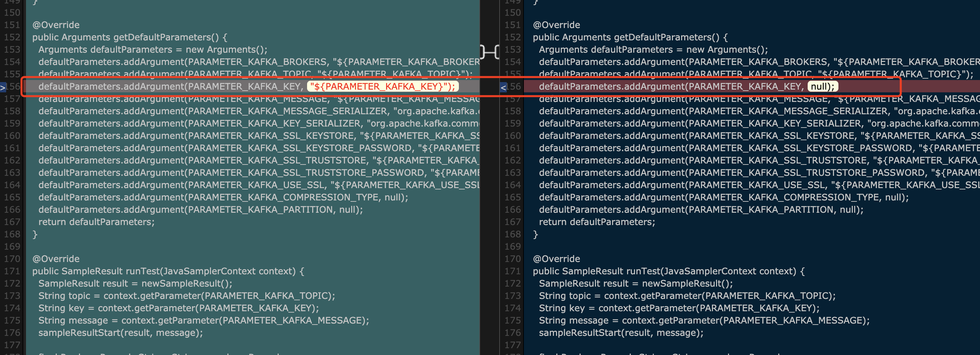This screenshot has height=355, width=980.
Task: Click "return defaultParameters;" in right pane
Action: point(597,222)
